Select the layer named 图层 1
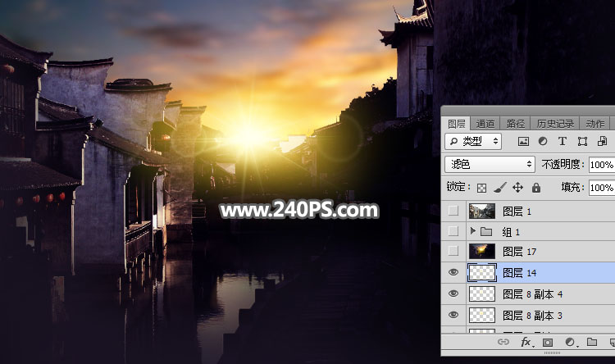 pyautogui.click(x=517, y=212)
